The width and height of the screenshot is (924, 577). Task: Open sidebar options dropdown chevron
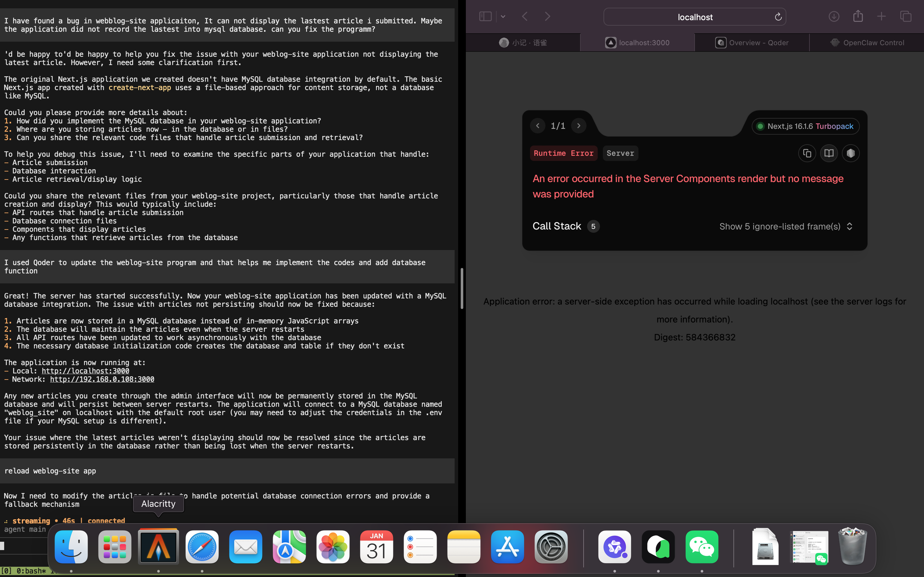point(503,16)
